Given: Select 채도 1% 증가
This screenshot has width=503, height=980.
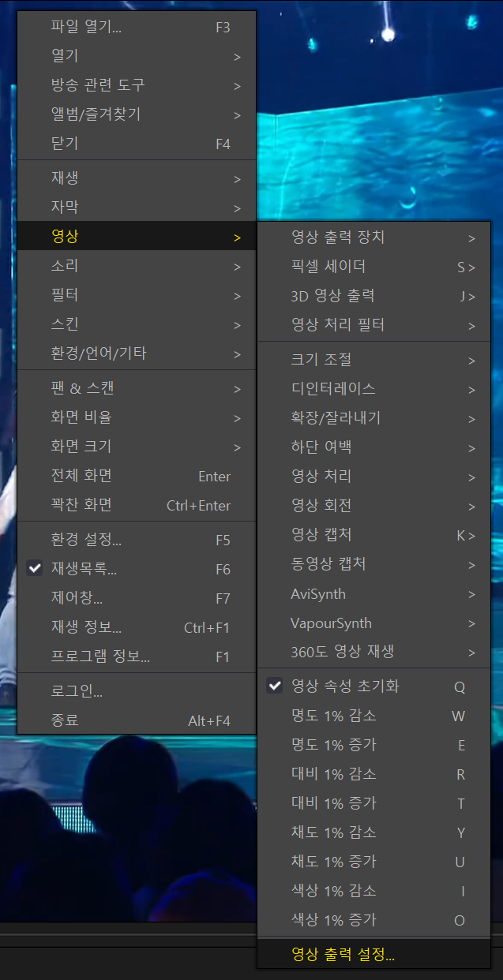Looking at the screenshot, I should (373, 862).
